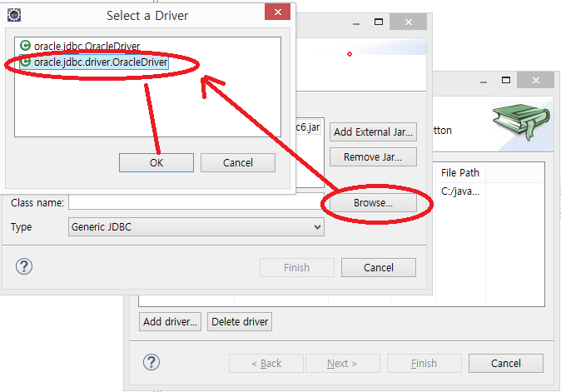Click the File Path column header
Viewport: 561px width, 392px height.
click(460, 173)
